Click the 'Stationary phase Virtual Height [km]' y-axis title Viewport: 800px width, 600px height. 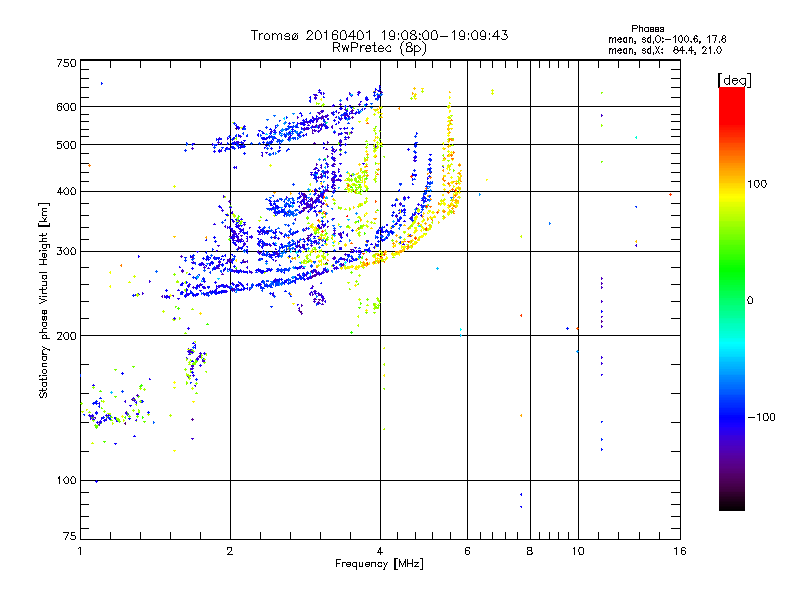[x=44, y=300]
